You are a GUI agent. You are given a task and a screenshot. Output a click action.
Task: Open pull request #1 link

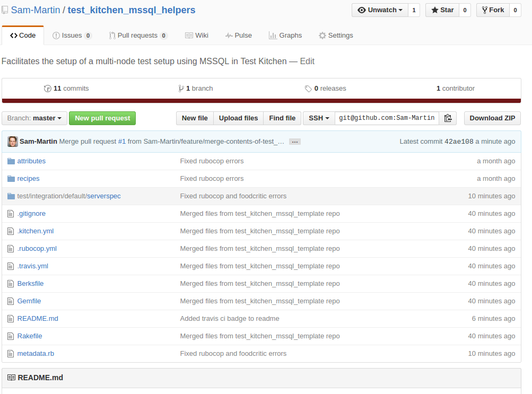(122, 142)
